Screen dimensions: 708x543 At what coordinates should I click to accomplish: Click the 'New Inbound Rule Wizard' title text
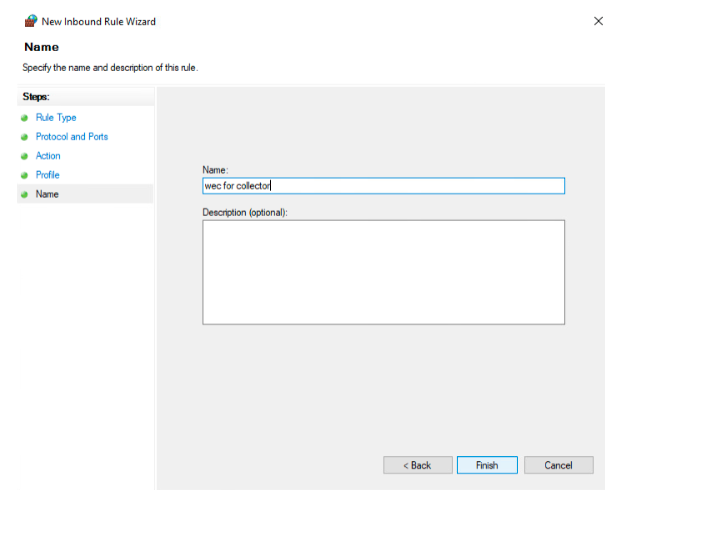tap(98, 22)
